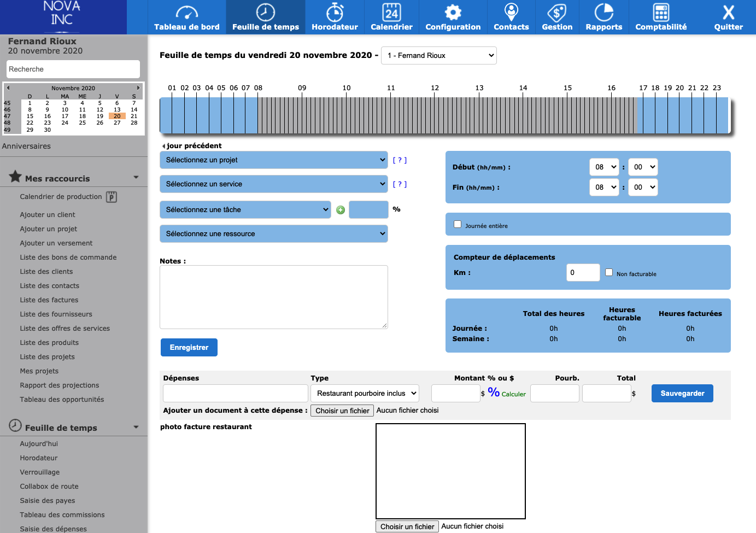Open Gestion in the top navigation
This screenshot has height=533, width=756.
coord(557,17)
